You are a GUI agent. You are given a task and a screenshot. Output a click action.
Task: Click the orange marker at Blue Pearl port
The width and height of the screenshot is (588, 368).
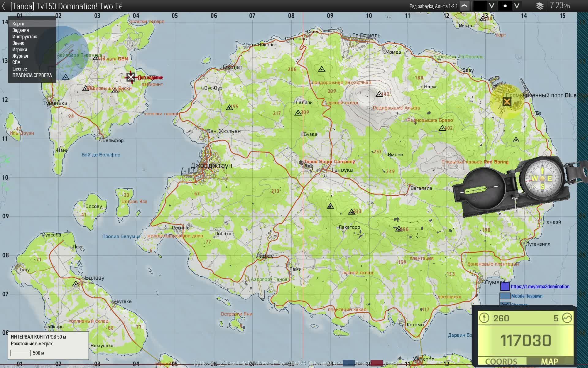tap(507, 102)
